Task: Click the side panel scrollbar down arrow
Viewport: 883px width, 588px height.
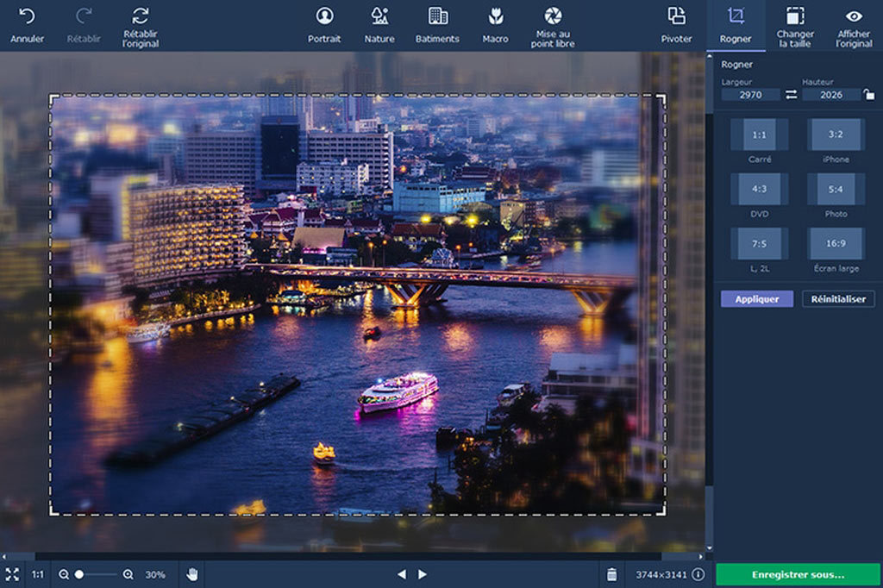Action: tap(710, 548)
